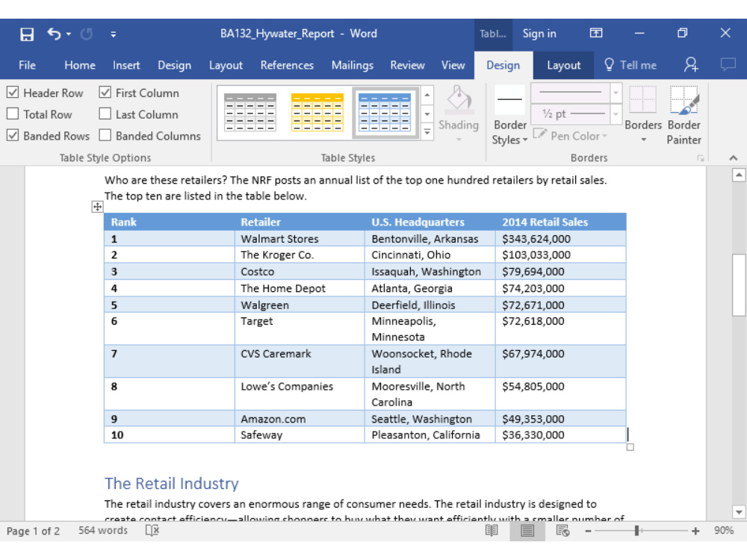Toggle the First Column checkbox
The image size is (747, 560).
pyautogui.click(x=105, y=93)
